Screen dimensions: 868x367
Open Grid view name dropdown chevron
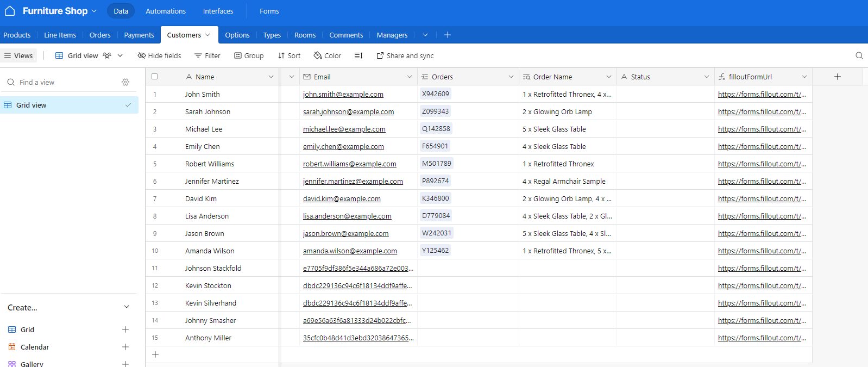120,55
